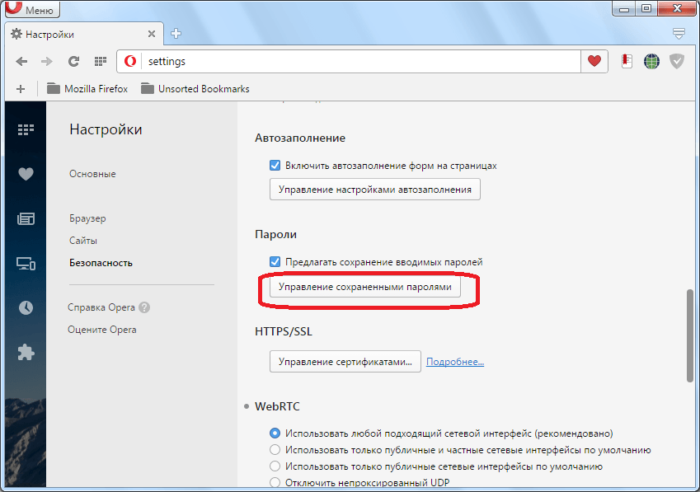Open Оцените Opera link

[102, 329]
